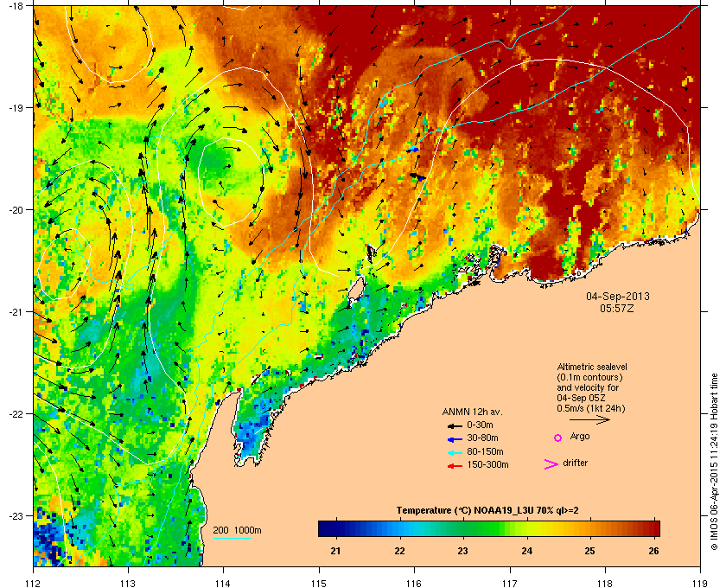The height and width of the screenshot is (588, 726).
Task: Click the 'ANMN 12h av.' heading
Action: pyautogui.click(x=472, y=412)
